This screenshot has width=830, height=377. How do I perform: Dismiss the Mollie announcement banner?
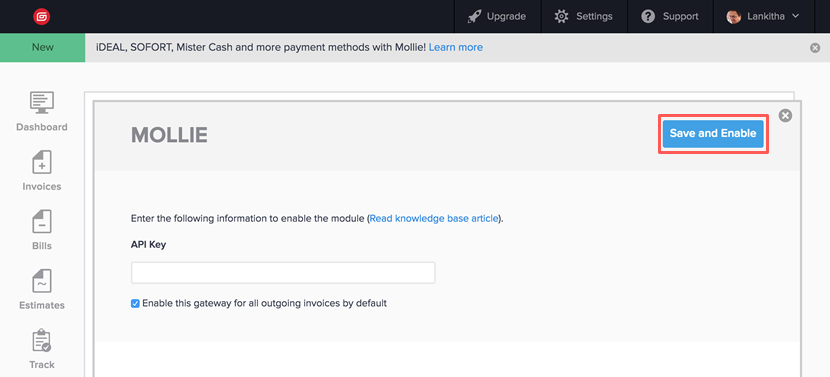pos(815,48)
